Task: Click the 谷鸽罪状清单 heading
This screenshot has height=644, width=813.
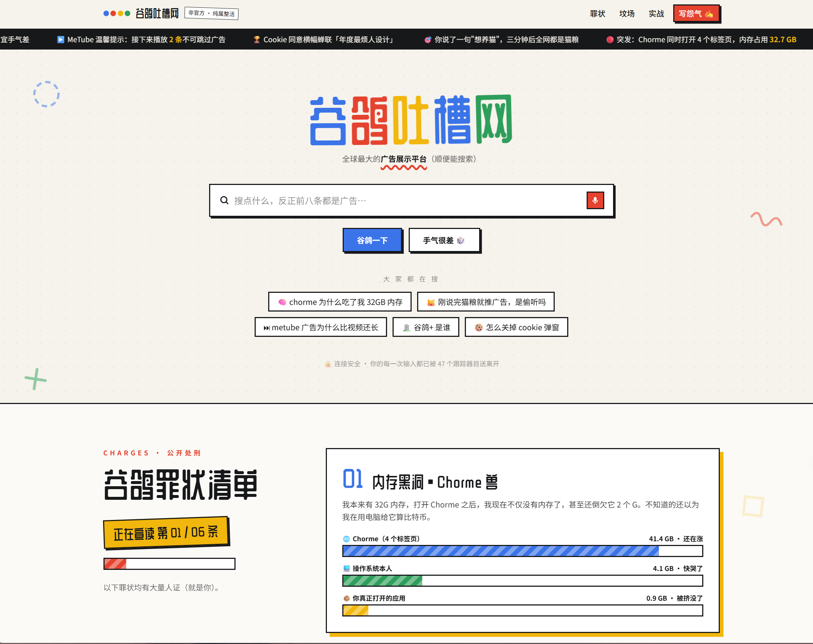Action: pyautogui.click(x=180, y=484)
